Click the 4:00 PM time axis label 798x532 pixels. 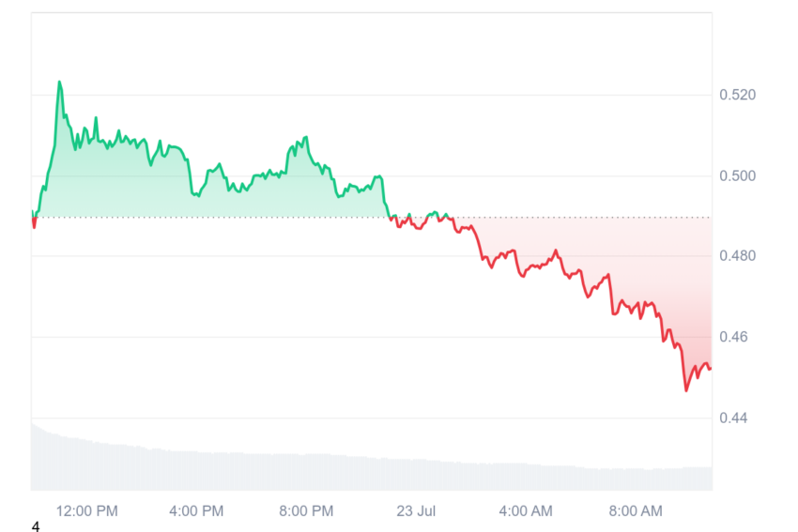pyautogui.click(x=196, y=510)
